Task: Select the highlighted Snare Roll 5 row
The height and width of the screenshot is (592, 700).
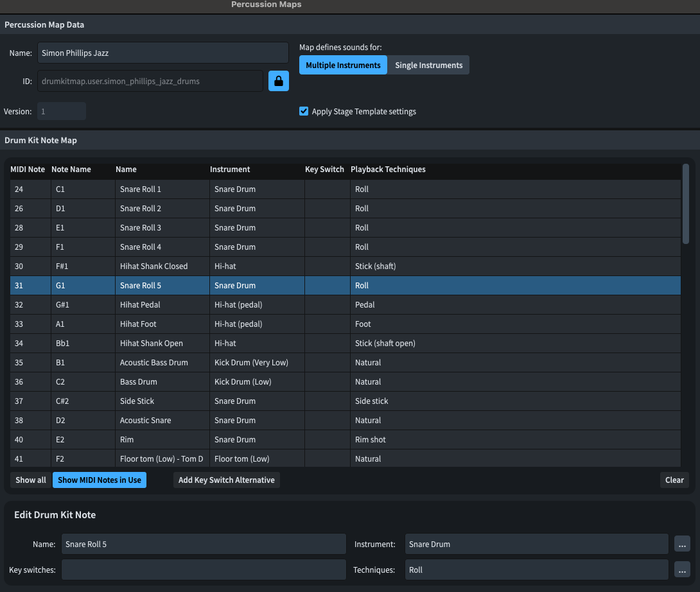Action: coord(346,285)
